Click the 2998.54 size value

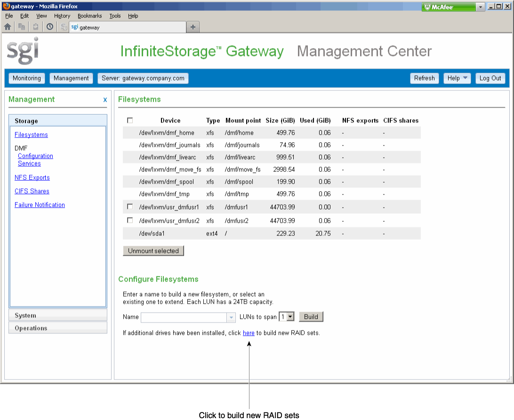(284, 170)
